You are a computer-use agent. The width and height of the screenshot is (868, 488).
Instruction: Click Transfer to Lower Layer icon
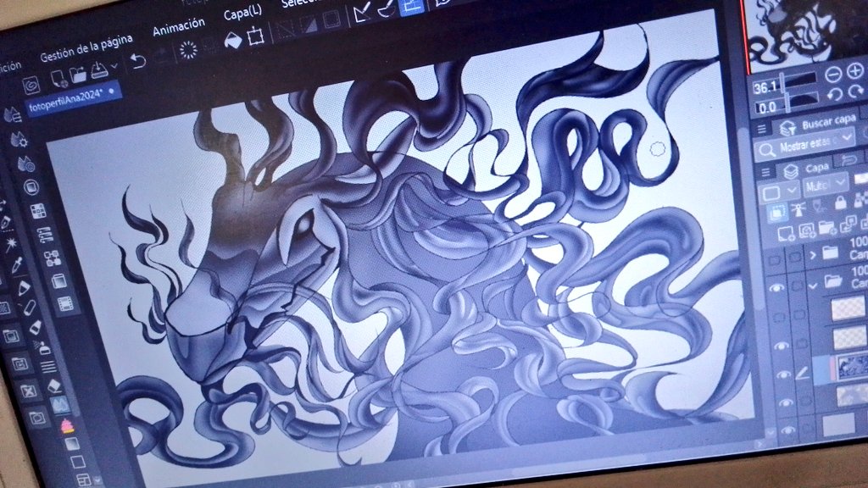(x=848, y=223)
